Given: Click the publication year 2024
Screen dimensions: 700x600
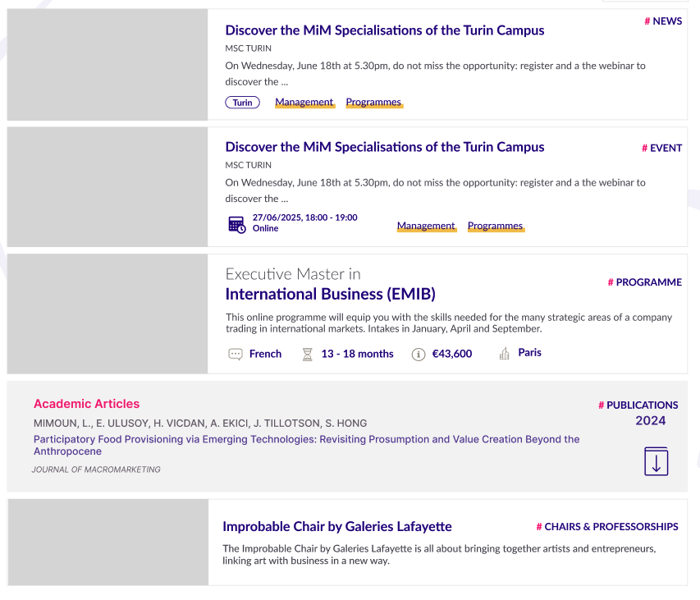Looking at the screenshot, I should click(x=651, y=420).
